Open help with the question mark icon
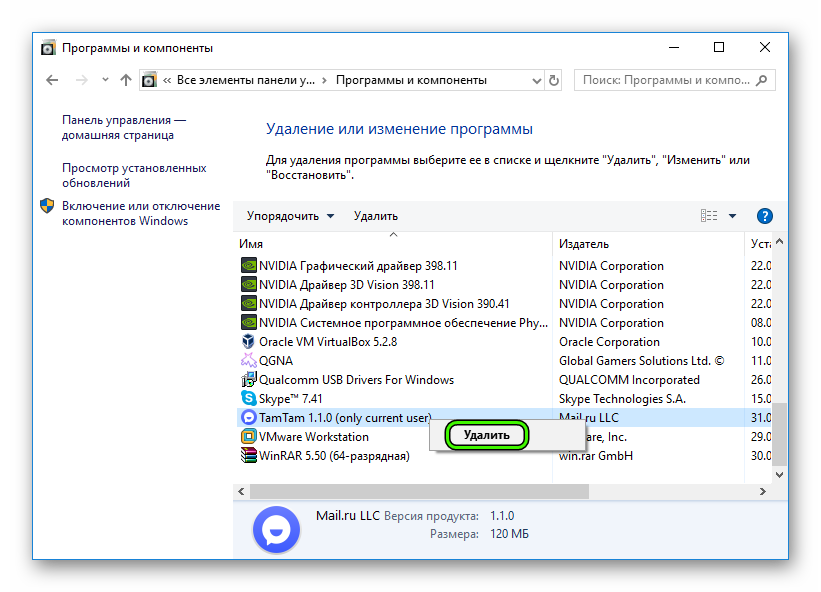Image resolution: width=821 pixels, height=592 pixels. click(x=764, y=216)
